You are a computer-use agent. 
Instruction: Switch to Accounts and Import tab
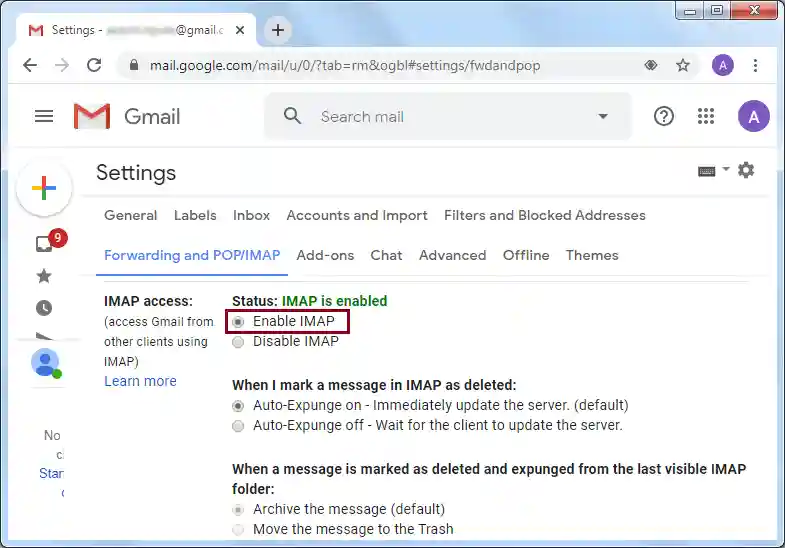(x=357, y=215)
